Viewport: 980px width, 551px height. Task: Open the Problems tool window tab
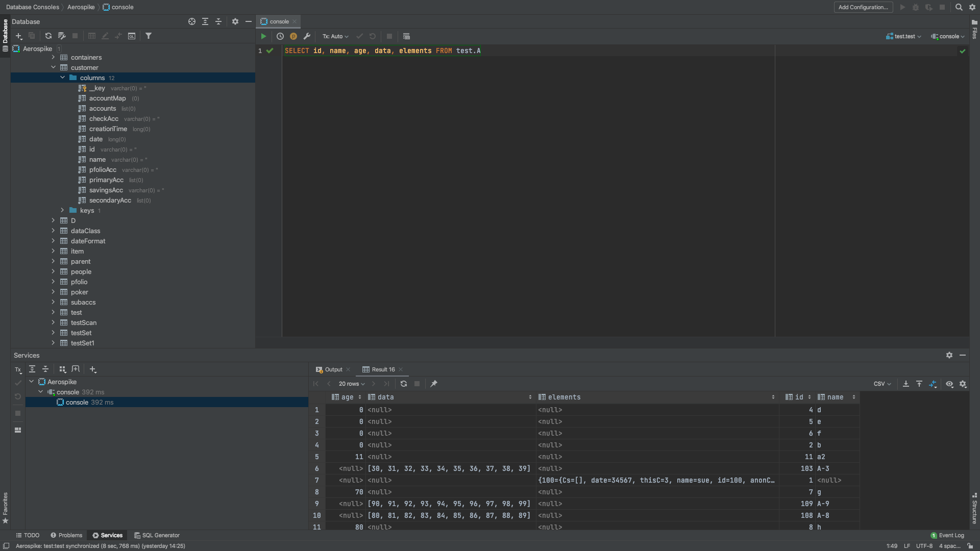(x=66, y=535)
